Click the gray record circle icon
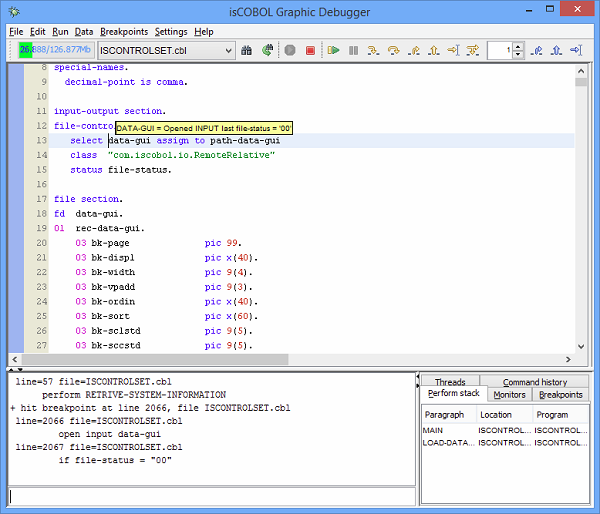This screenshot has width=600, height=514. click(290, 50)
